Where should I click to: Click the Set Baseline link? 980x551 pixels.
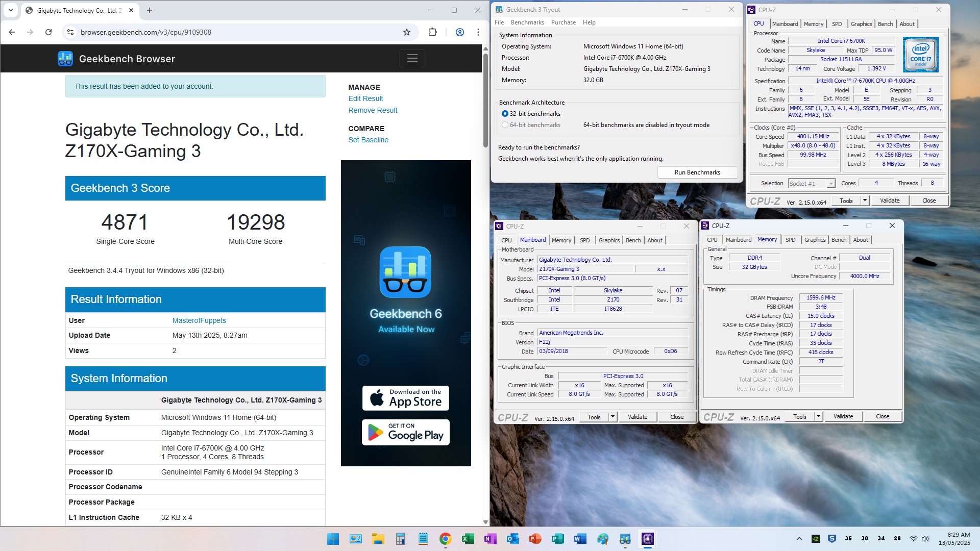(368, 140)
